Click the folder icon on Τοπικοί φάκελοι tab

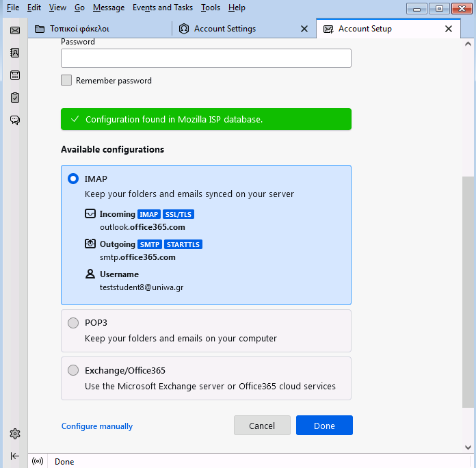point(40,29)
